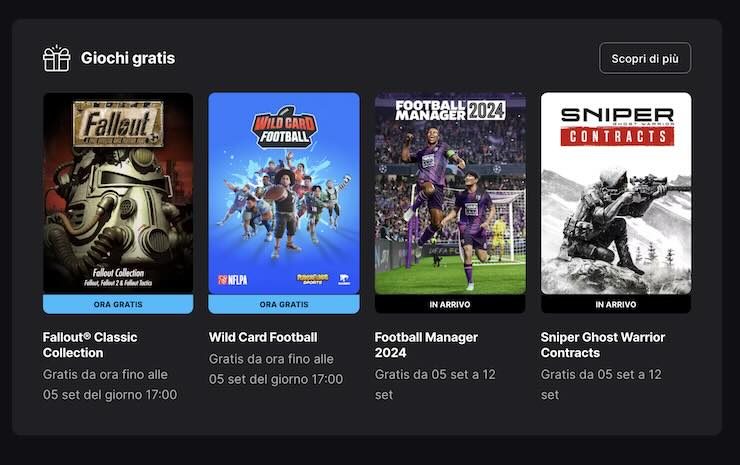Viewport: 740px width, 465px height.
Task: Click Fallout free-until date text
Action: coord(110,384)
